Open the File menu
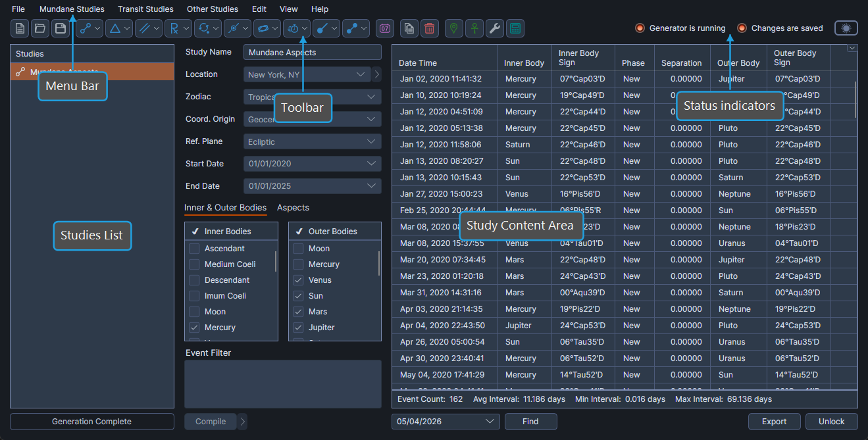The height and width of the screenshot is (440, 868). [18, 9]
